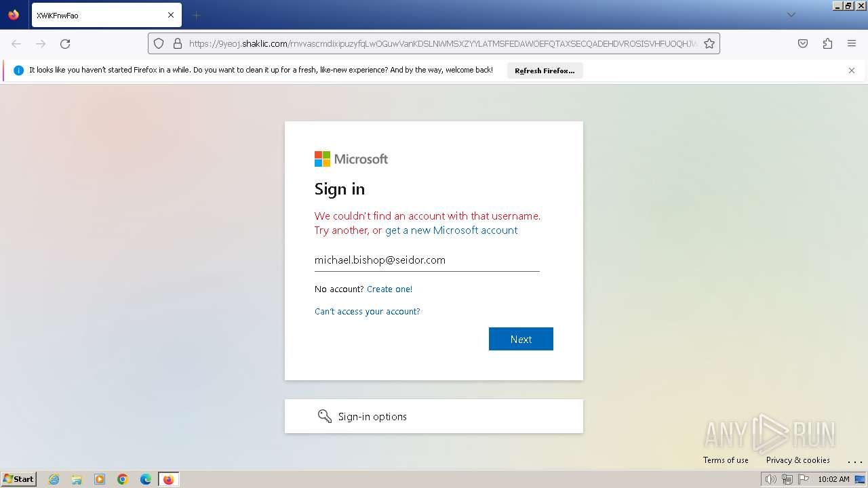Click the Firefox logo in title bar
Image resolution: width=868 pixels, height=488 pixels.
tap(14, 14)
